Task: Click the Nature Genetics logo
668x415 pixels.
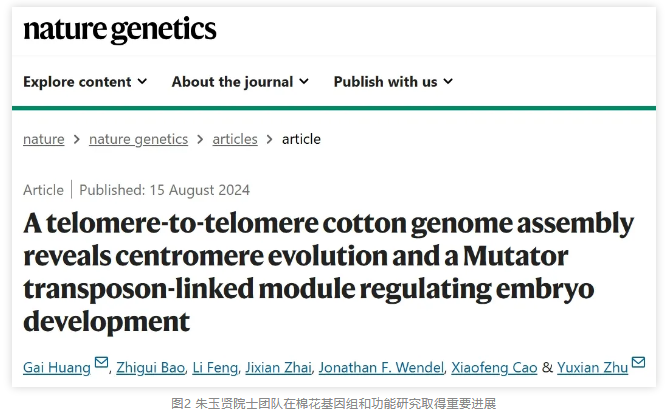Action: 119,30
